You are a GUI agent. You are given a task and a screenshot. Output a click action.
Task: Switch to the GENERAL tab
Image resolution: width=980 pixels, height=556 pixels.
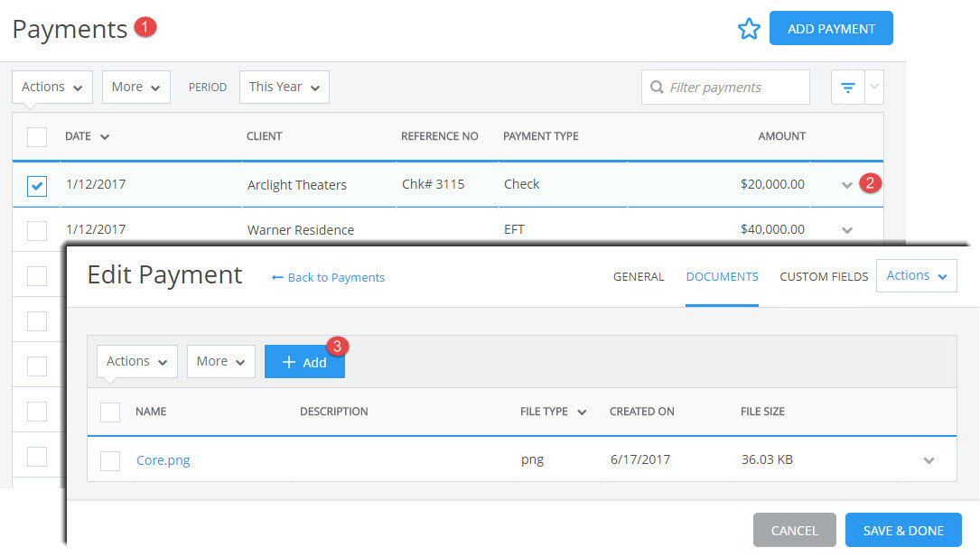(639, 277)
